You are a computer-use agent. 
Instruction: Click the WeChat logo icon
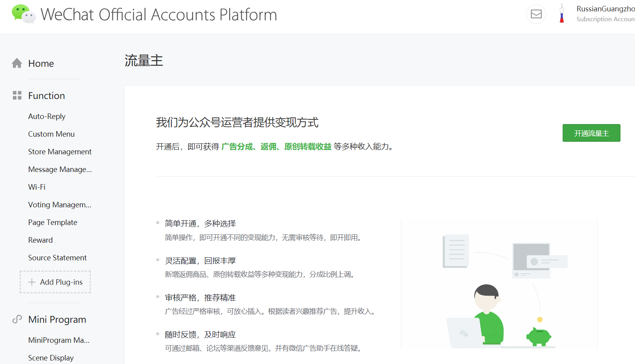(24, 14)
